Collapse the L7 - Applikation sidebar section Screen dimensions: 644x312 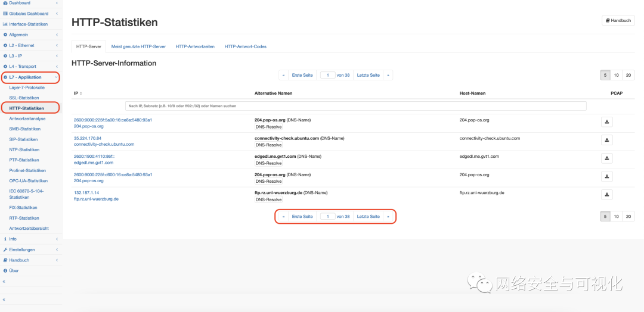click(57, 77)
